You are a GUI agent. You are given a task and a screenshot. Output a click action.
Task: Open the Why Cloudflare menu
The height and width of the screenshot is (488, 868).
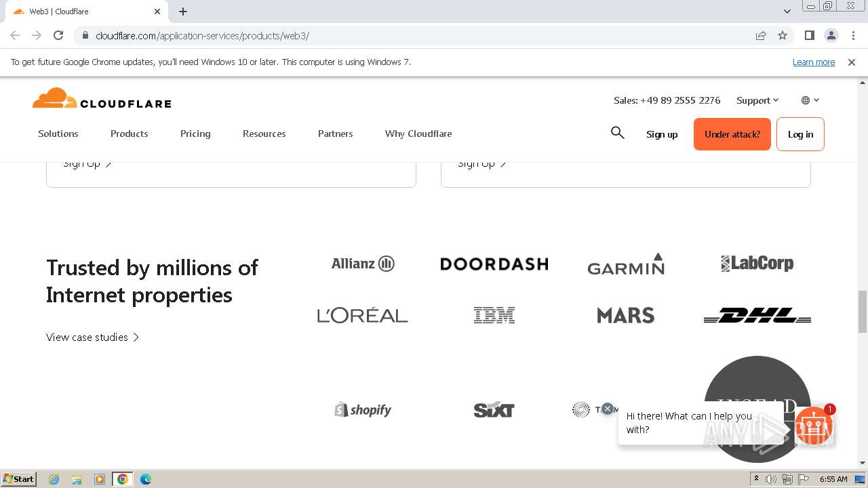tap(418, 134)
